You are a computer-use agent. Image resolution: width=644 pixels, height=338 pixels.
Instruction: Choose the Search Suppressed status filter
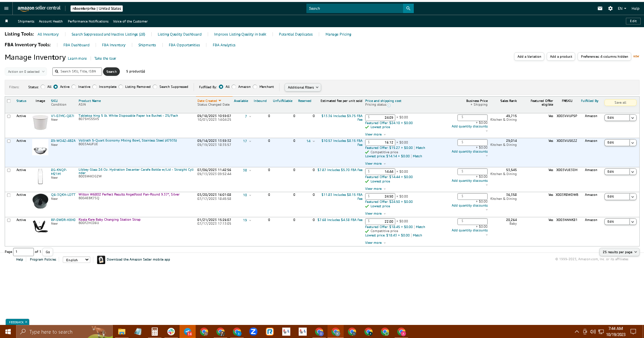[155, 87]
